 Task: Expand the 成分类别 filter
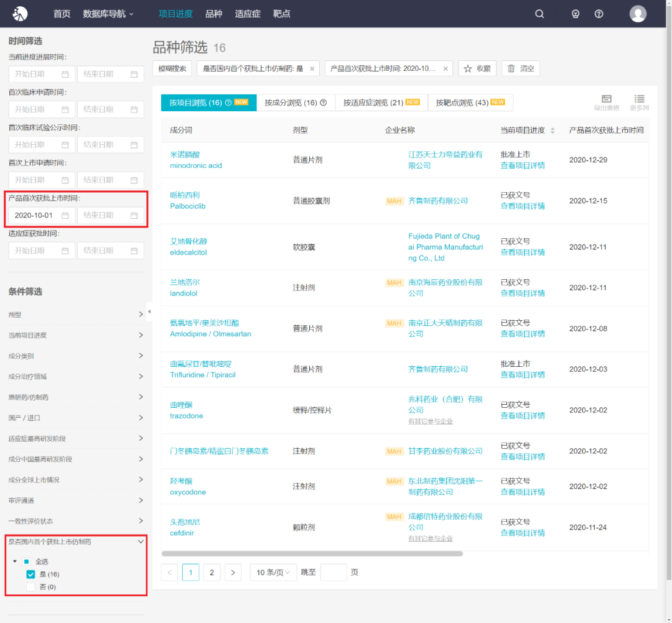pyautogui.click(x=76, y=356)
